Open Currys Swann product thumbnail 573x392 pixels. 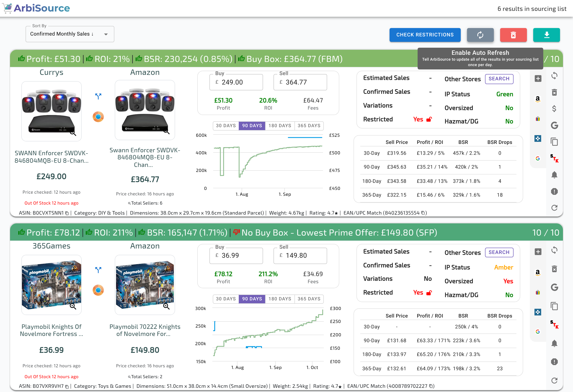[52, 111]
